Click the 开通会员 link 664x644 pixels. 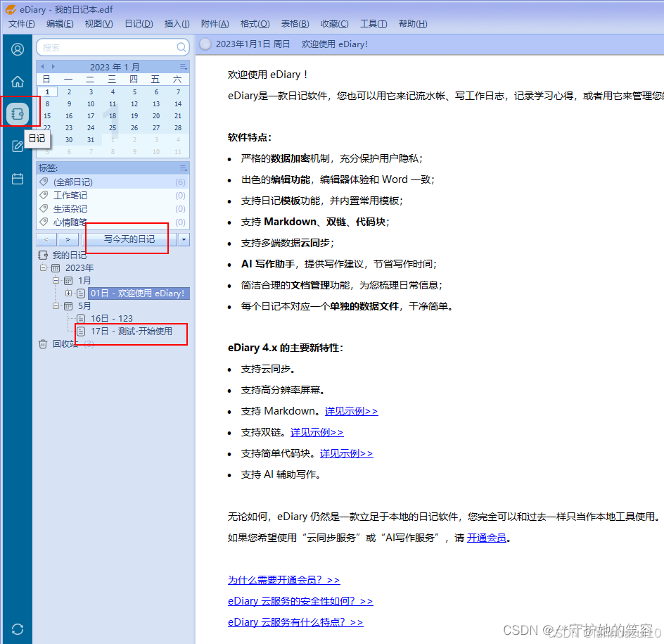click(x=487, y=538)
